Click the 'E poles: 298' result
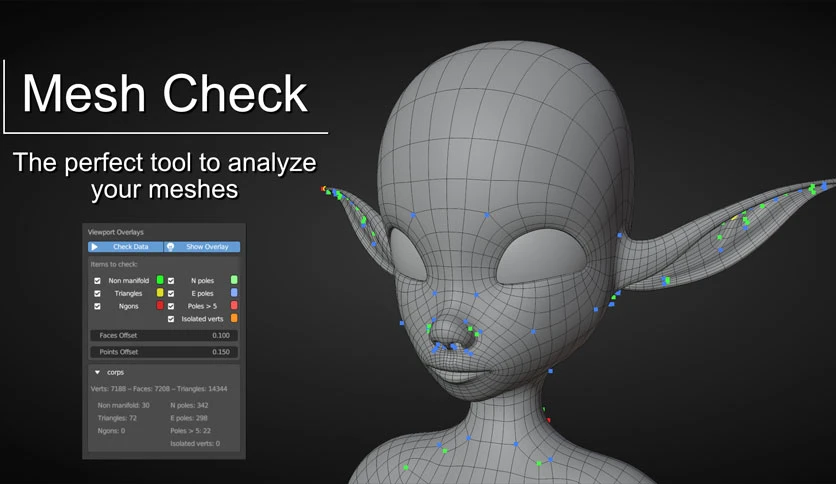The image size is (836, 484). point(189,418)
